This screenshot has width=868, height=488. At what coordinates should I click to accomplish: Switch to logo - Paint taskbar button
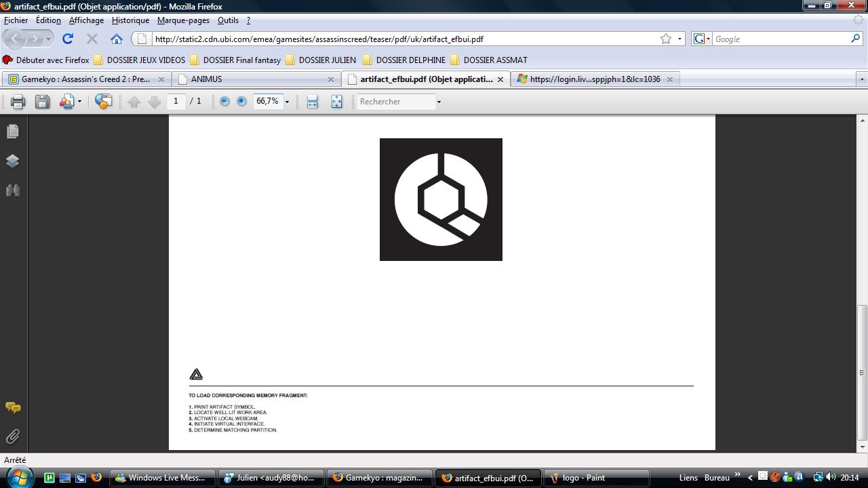point(597,477)
